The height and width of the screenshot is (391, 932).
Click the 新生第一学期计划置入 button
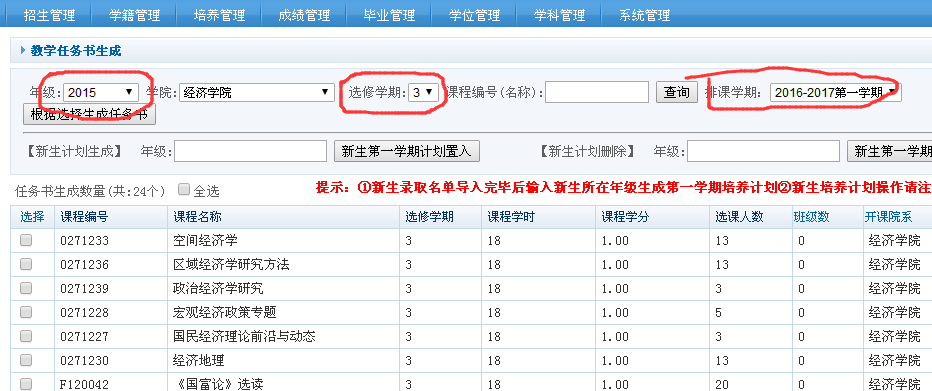point(407,151)
